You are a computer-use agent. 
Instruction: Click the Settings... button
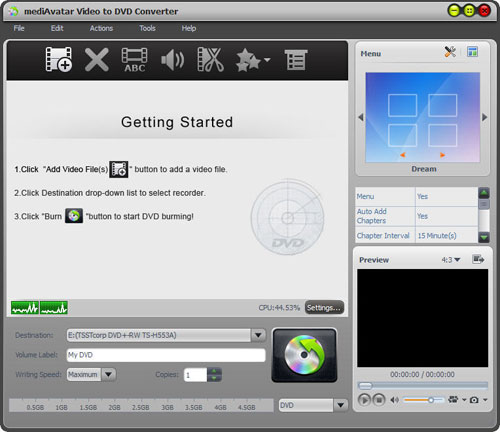coord(324,308)
